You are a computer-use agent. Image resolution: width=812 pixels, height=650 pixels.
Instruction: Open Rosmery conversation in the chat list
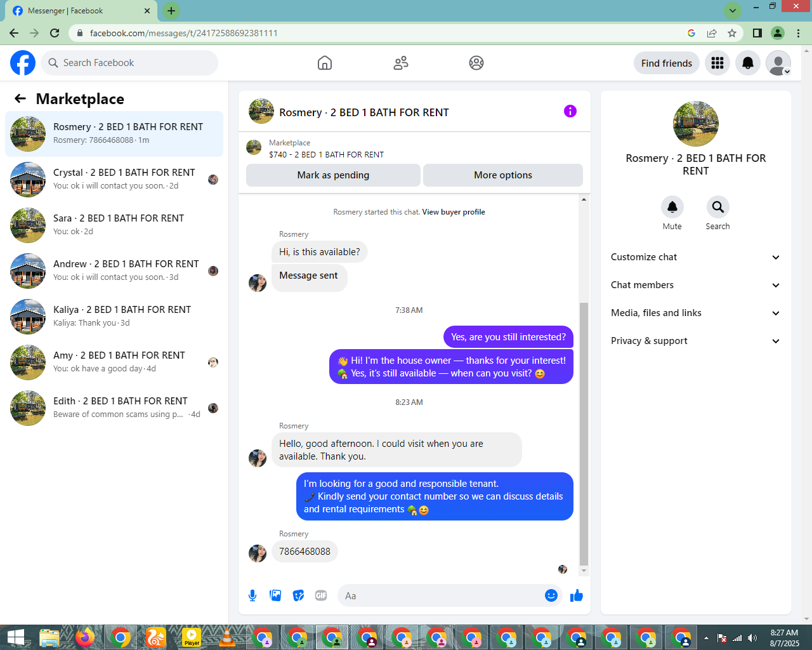[x=114, y=133]
